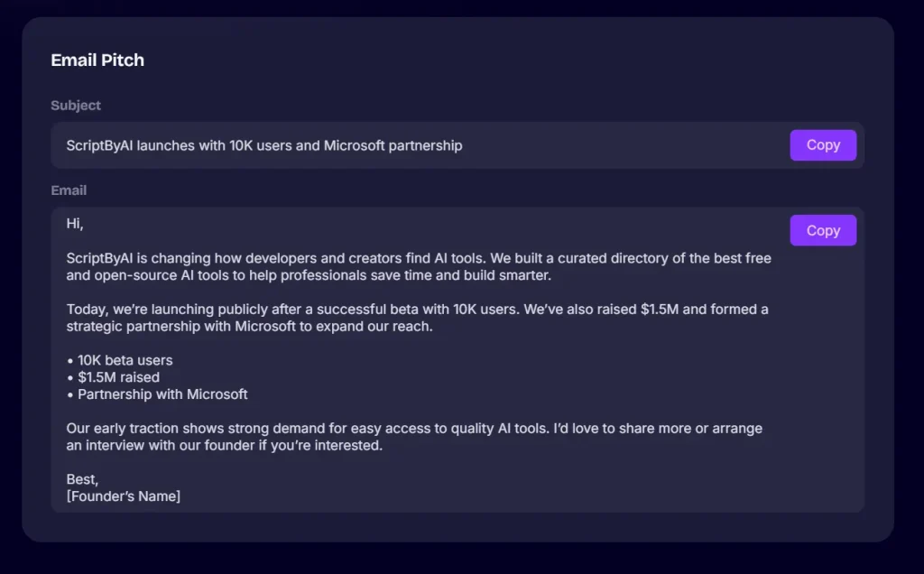
Task: Click the paragraph about early traction
Action: [413, 437]
